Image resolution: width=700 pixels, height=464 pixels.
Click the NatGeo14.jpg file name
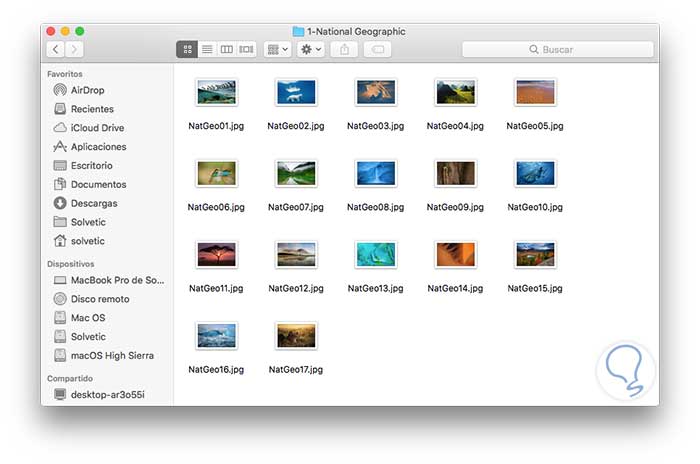[x=455, y=288]
